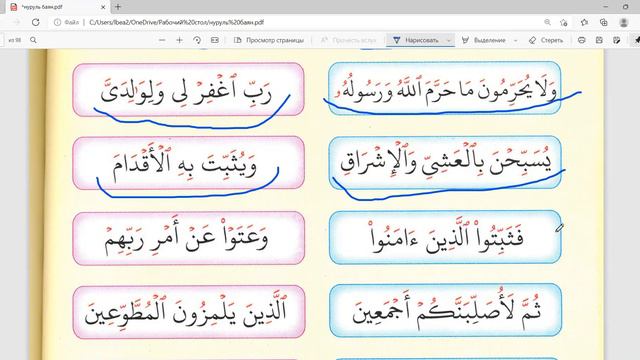Reload the page with the refresh icon
This screenshot has height=360, width=640.
pos(36,22)
